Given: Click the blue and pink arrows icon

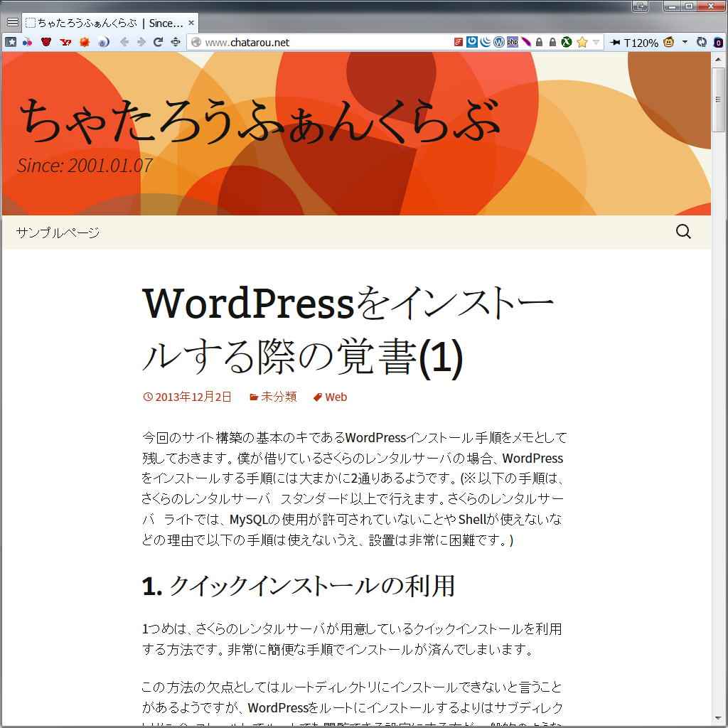Looking at the screenshot, I should (x=28, y=42).
